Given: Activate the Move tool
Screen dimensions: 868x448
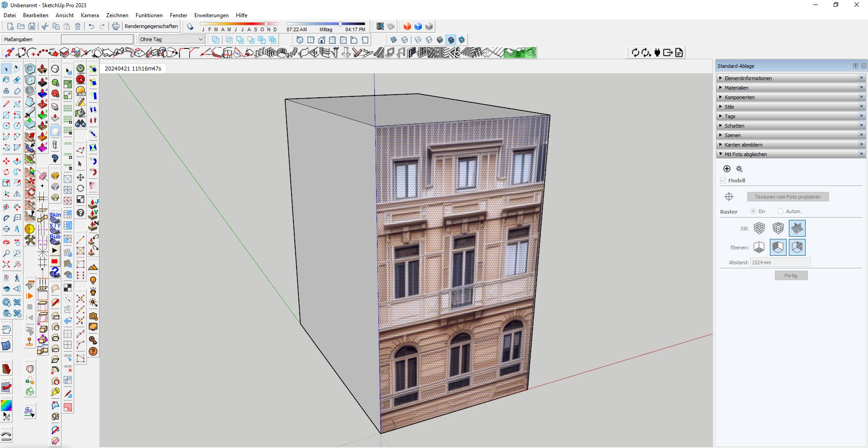Looking at the screenshot, I should click(x=6, y=161).
